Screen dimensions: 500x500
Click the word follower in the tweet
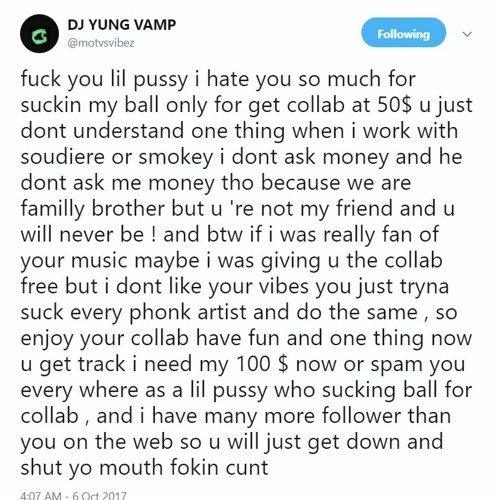(362, 416)
